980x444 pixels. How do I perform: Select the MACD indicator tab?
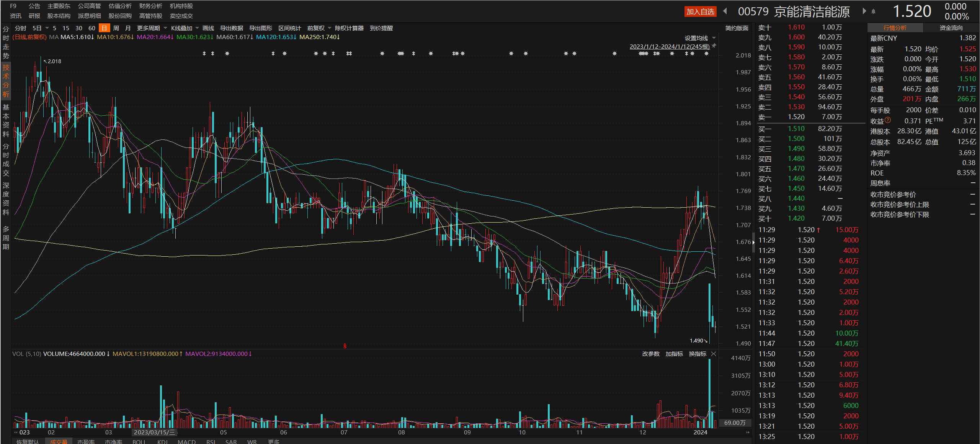[186, 442]
